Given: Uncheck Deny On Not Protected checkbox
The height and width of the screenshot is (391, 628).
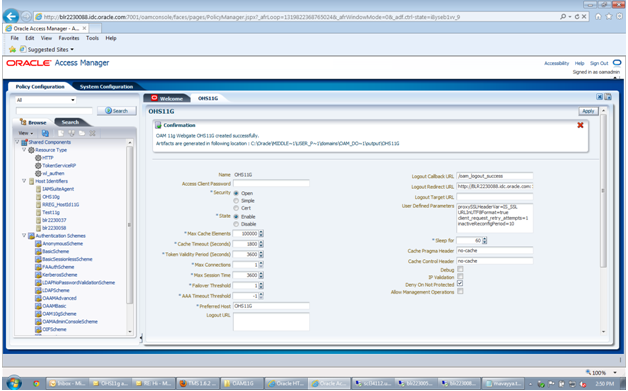Looking at the screenshot, I should tap(460, 284).
